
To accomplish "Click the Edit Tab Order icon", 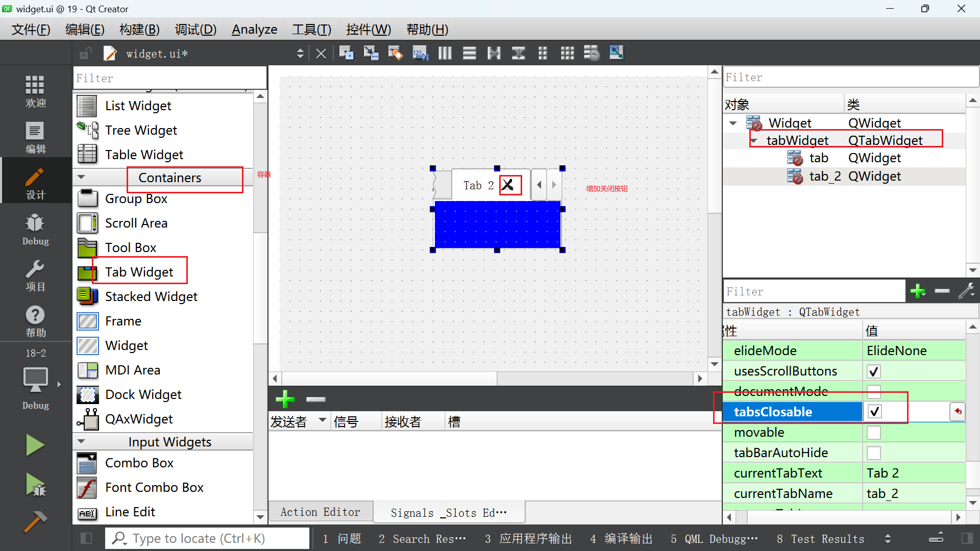I will tap(420, 53).
